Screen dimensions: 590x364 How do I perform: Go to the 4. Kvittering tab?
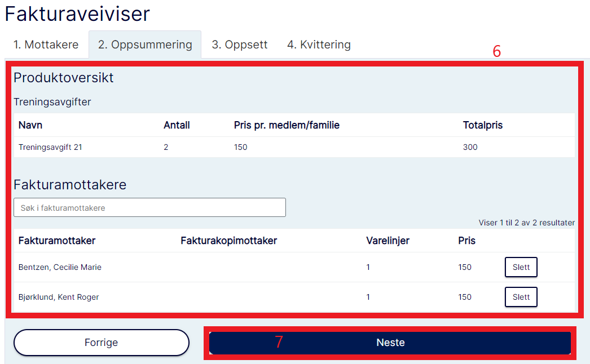click(319, 45)
